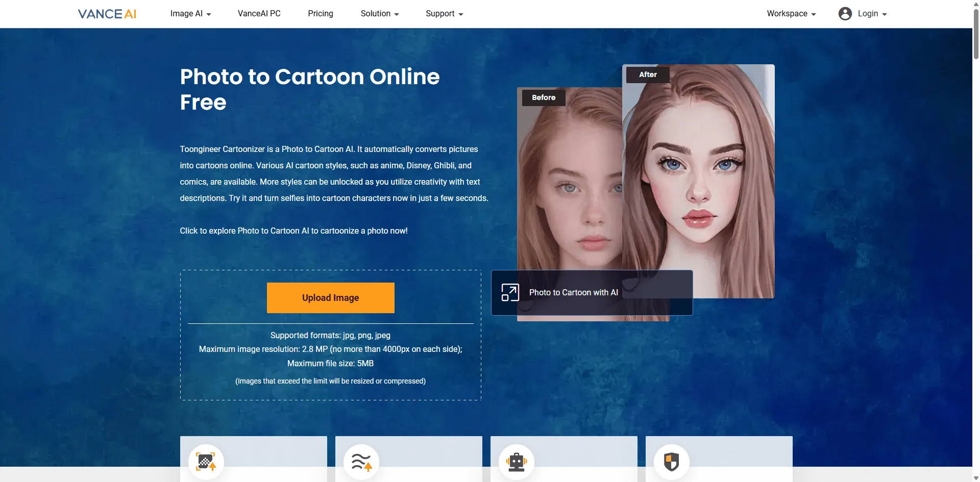
Task: Click the image upscale feature icon
Action: tap(206, 462)
